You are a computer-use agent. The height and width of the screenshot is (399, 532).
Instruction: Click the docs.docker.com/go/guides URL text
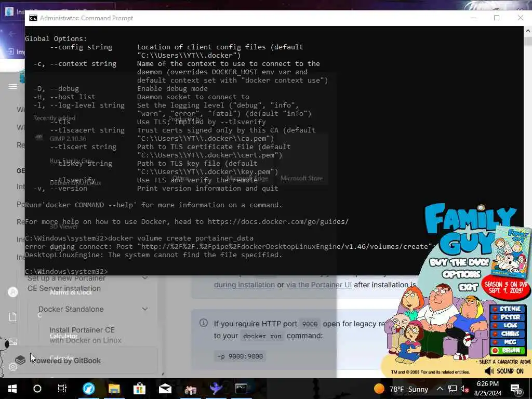[278, 221]
